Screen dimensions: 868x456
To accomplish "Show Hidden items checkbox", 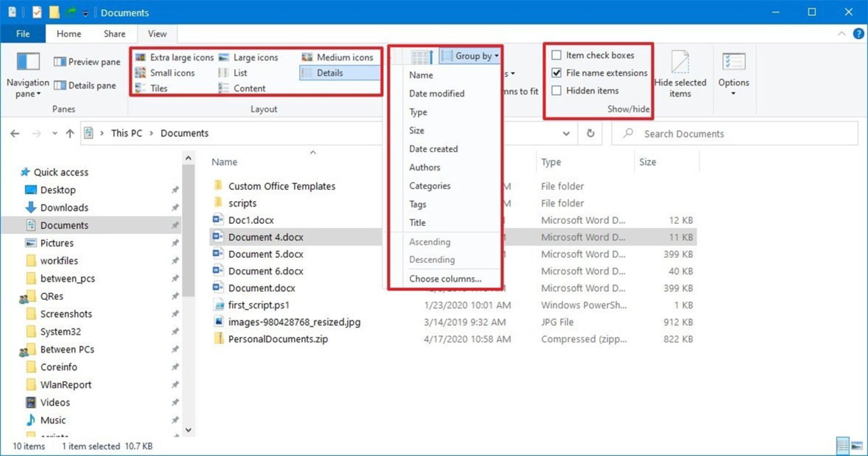I will 557,90.
